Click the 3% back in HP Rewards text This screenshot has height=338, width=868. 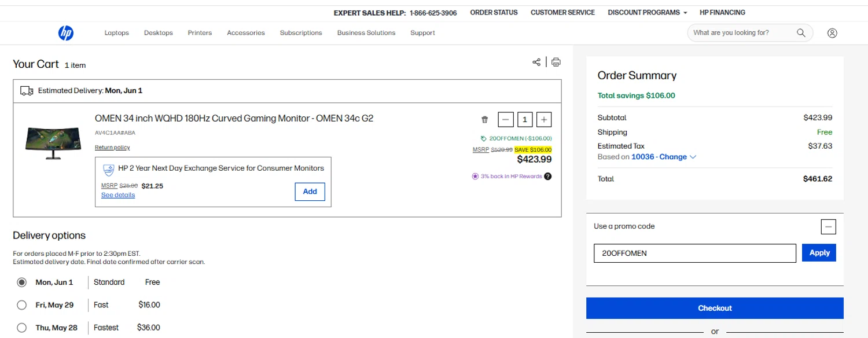[512, 177]
